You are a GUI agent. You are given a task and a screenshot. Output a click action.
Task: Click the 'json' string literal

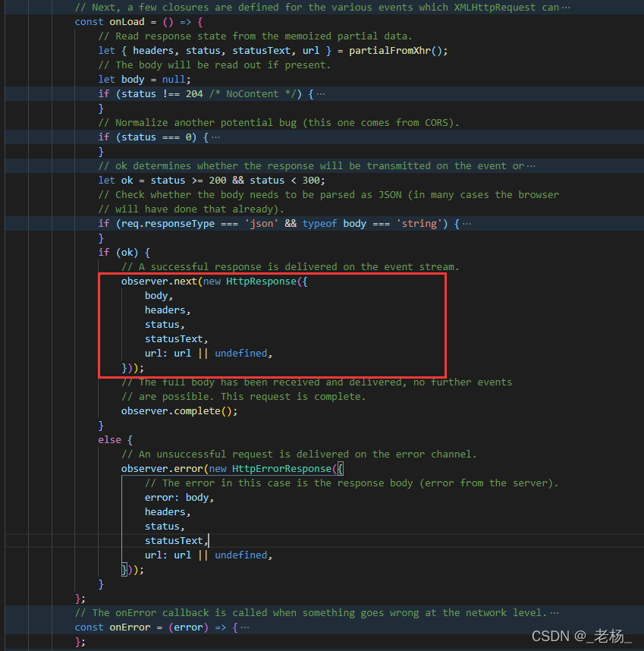pyautogui.click(x=262, y=224)
